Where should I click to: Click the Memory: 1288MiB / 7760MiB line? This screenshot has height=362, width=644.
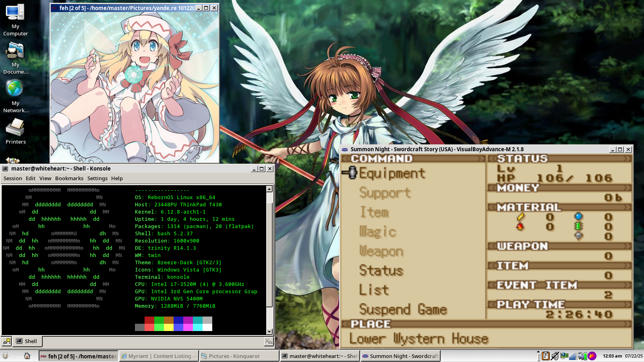click(175, 306)
